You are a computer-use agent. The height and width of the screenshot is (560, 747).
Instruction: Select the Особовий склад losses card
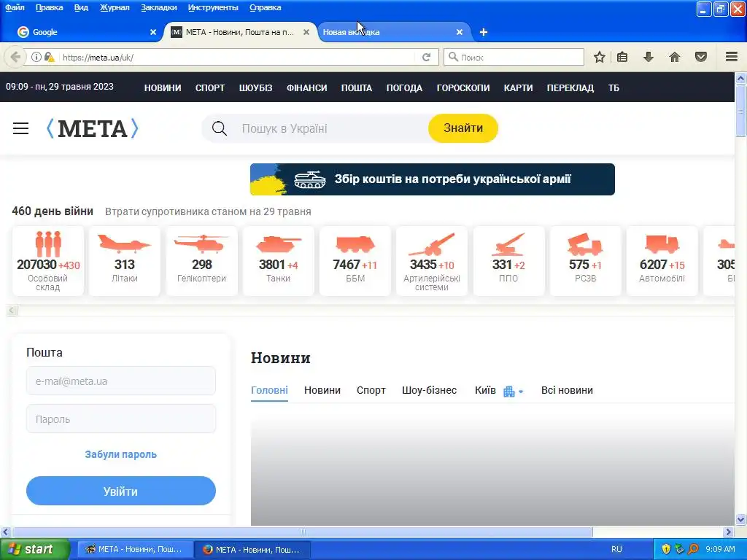point(48,261)
